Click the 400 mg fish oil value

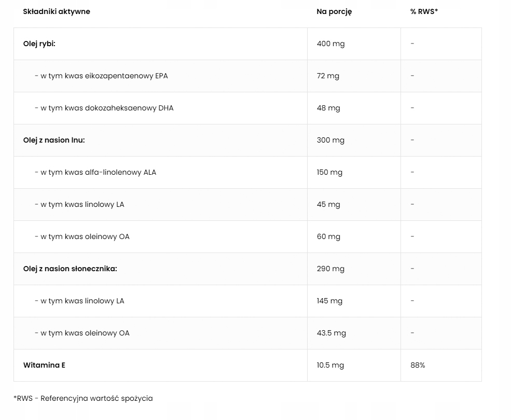click(x=330, y=44)
